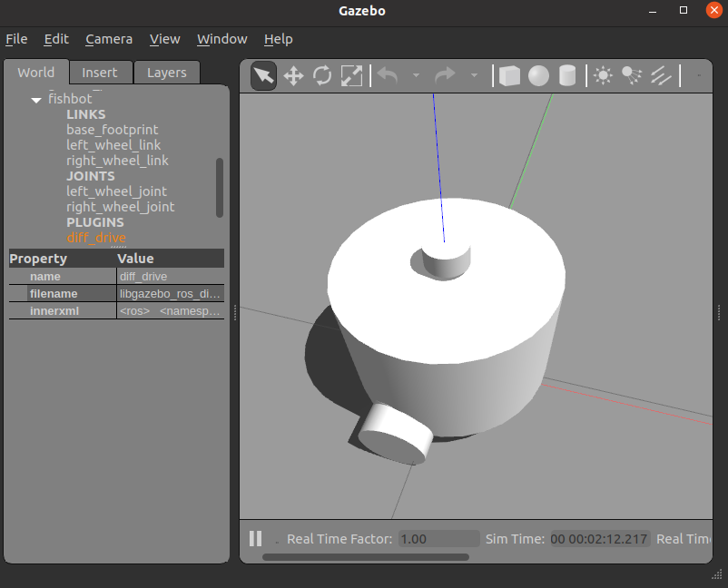Add a point light
Viewport: 728px width, 588px height.
tap(603, 75)
